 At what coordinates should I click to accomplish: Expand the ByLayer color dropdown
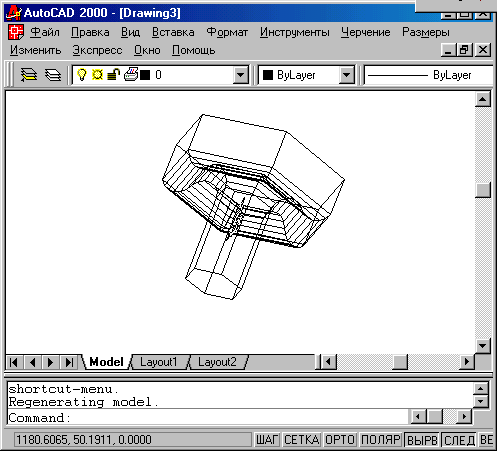pos(347,75)
